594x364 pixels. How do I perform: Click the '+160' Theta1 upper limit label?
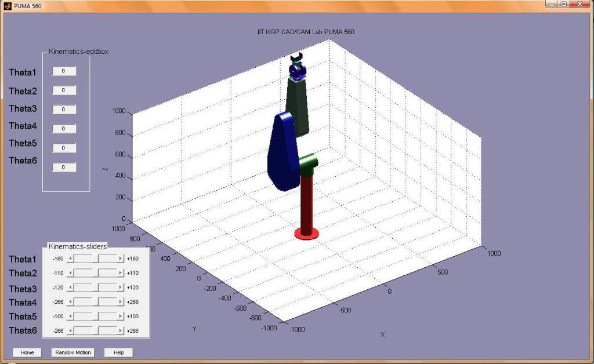point(133,259)
